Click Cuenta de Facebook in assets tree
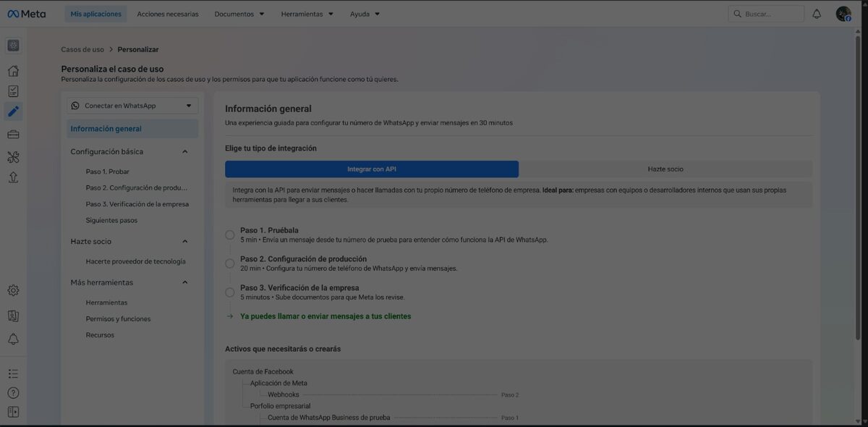This screenshot has height=427, width=868. tap(263, 371)
